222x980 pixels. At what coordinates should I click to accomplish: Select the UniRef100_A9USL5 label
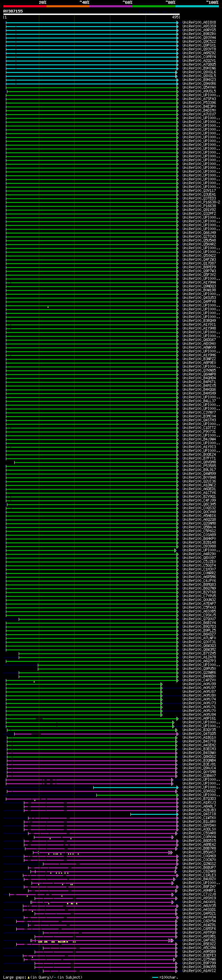[x=199, y=91]
